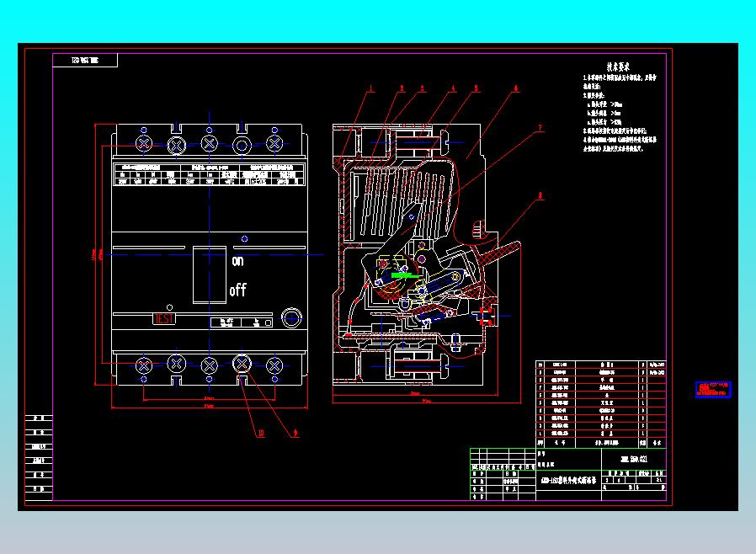Image resolution: width=756 pixels, height=554 pixels.
Task: Click callout number 9 below the front view
Action: 295,434
